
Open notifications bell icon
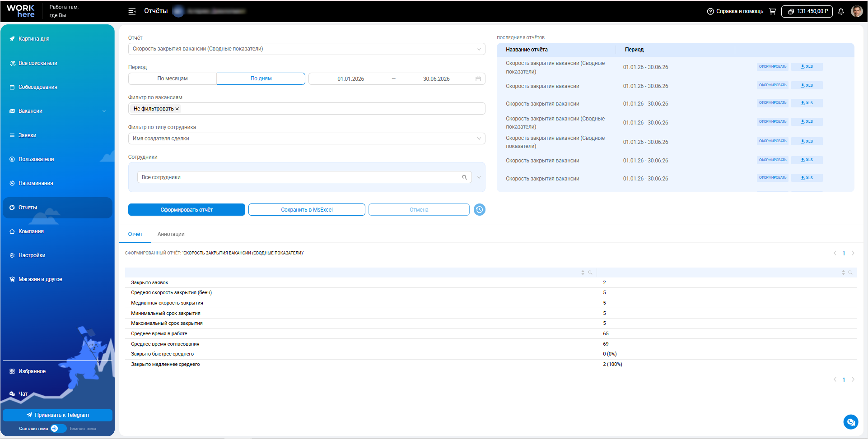tap(841, 11)
